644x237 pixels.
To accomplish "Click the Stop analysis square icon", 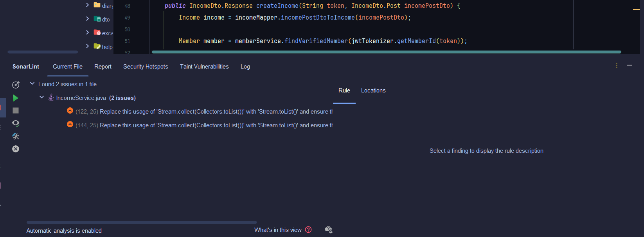I will pos(16,110).
